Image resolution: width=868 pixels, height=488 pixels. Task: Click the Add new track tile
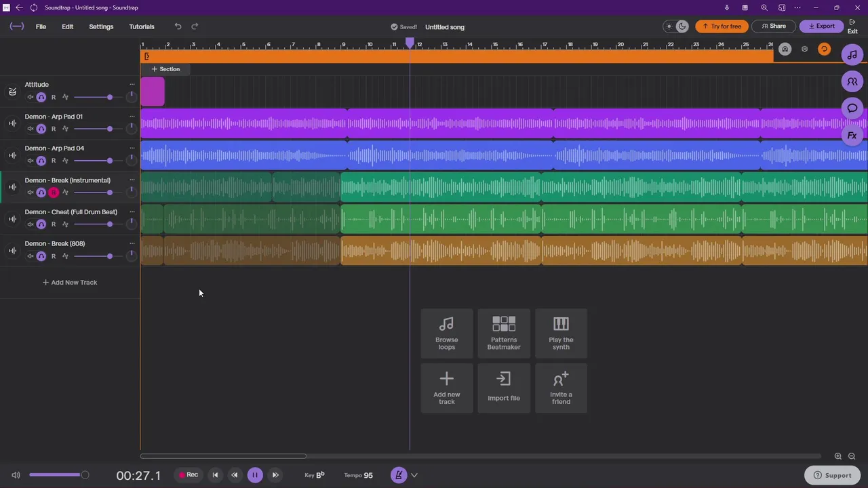(x=447, y=388)
